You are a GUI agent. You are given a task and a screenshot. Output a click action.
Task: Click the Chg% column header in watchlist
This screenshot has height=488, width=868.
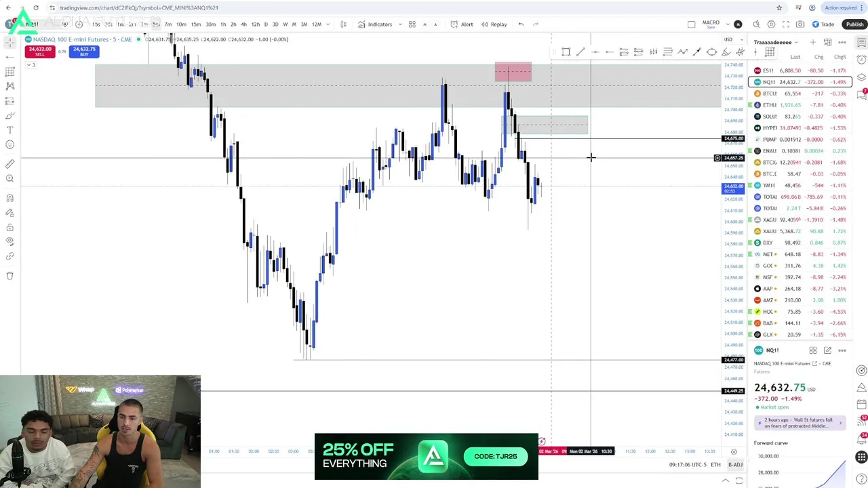tap(840, 57)
